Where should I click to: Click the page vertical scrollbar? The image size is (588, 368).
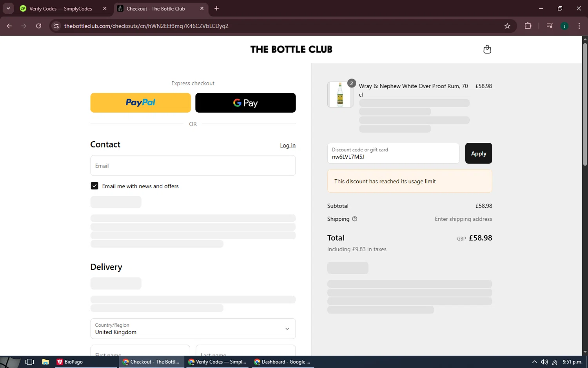(x=585, y=104)
